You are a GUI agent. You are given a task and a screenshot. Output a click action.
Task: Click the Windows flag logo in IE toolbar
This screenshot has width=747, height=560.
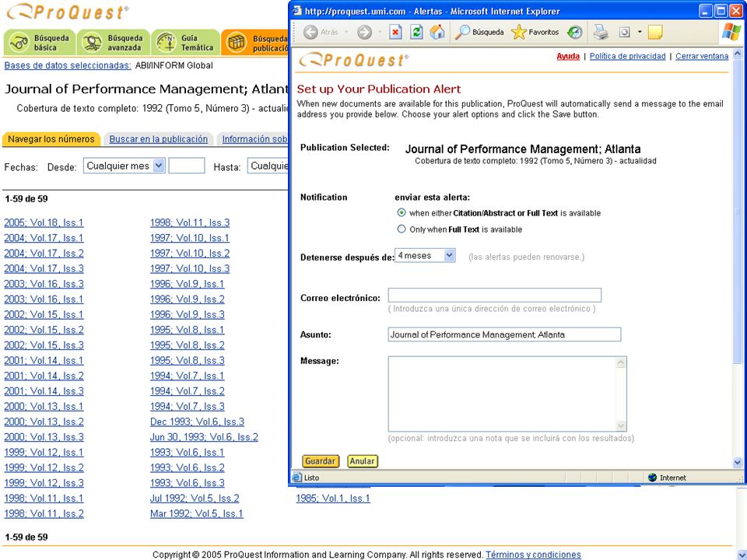(x=731, y=32)
